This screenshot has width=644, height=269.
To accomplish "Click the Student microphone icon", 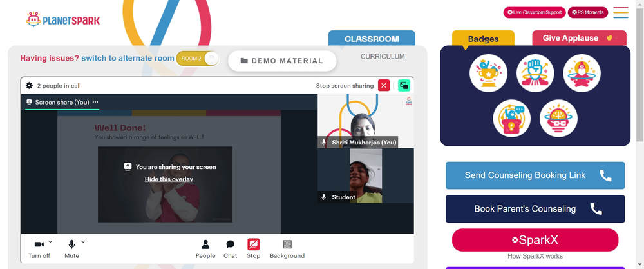I will 324,197.
